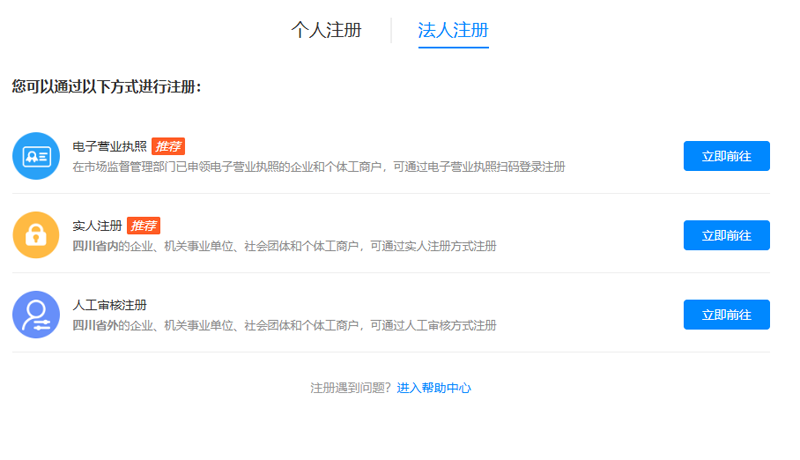The image size is (800, 460).
Task: Click the 注册遇到问题？ text
Action: tap(350, 388)
